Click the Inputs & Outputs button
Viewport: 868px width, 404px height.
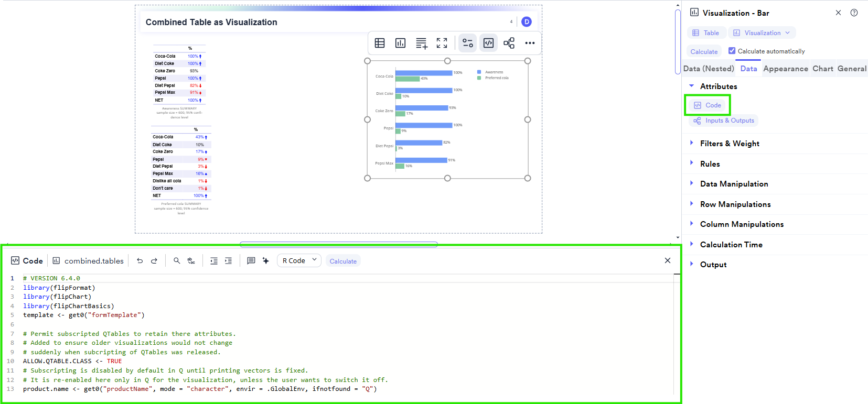[724, 121]
